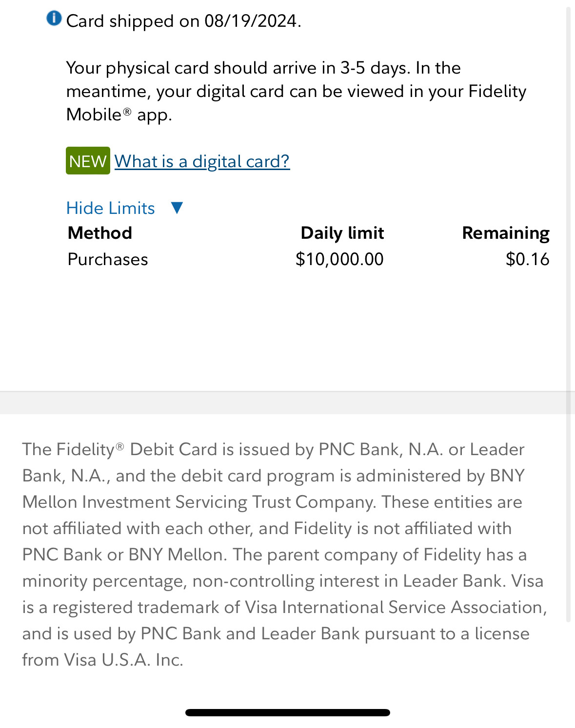Click the "Card shipped on 08/19/2024" message
The width and height of the screenshot is (575, 728).
[x=183, y=21]
